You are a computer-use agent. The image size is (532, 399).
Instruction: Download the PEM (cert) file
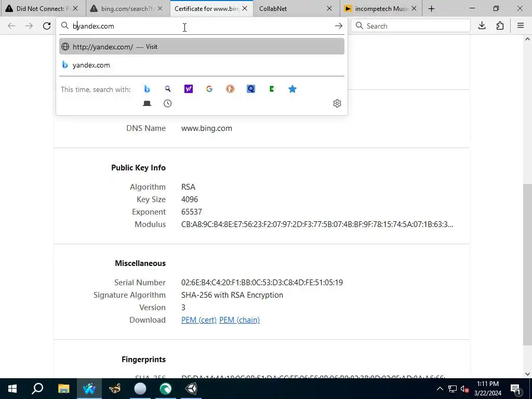[x=199, y=320]
